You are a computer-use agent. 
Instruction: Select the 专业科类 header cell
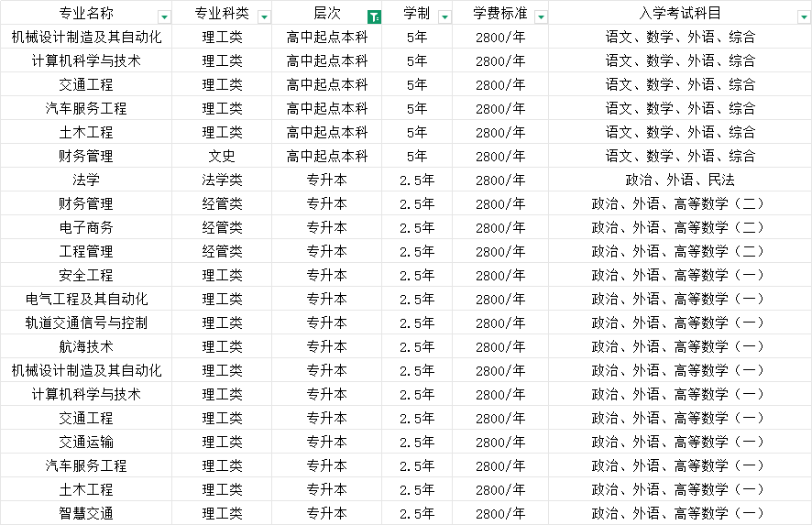pyautogui.click(x=222, y=13)
